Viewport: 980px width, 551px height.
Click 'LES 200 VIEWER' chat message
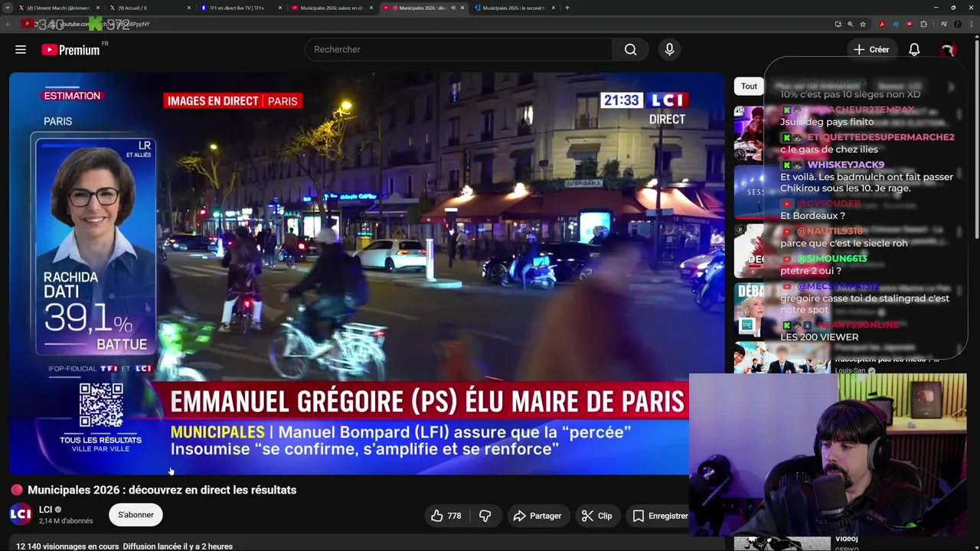click(x=819, y=337)
